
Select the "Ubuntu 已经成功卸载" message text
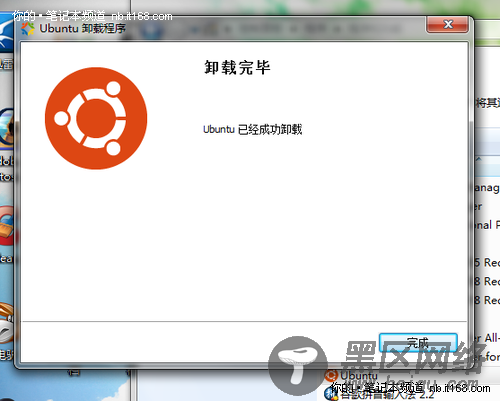252,129
